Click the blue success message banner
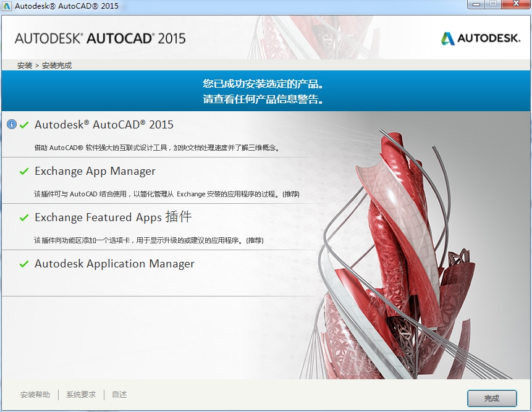Screen dimensions: 532x412 (266, 91)
